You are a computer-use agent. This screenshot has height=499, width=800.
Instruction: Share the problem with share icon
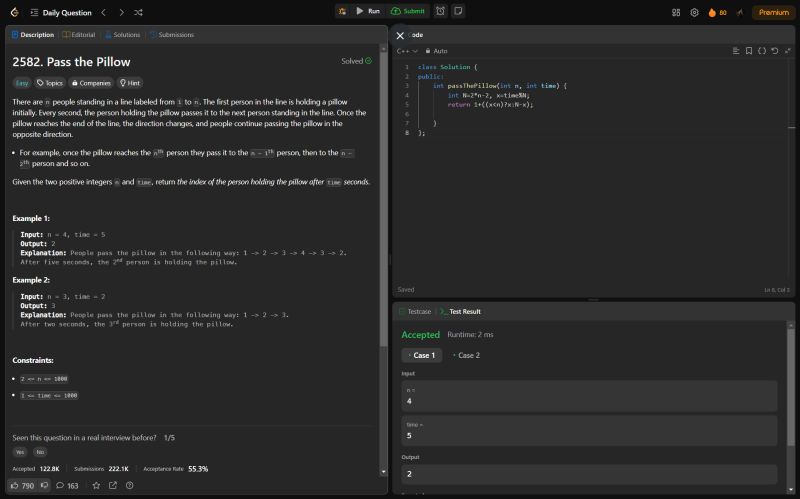[x=113, y=486]
